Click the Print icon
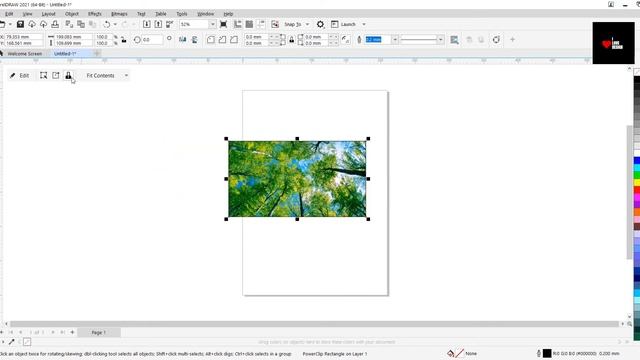Image resolution: width=640 pixels, height=360 pixels. (x=55, y=24)
